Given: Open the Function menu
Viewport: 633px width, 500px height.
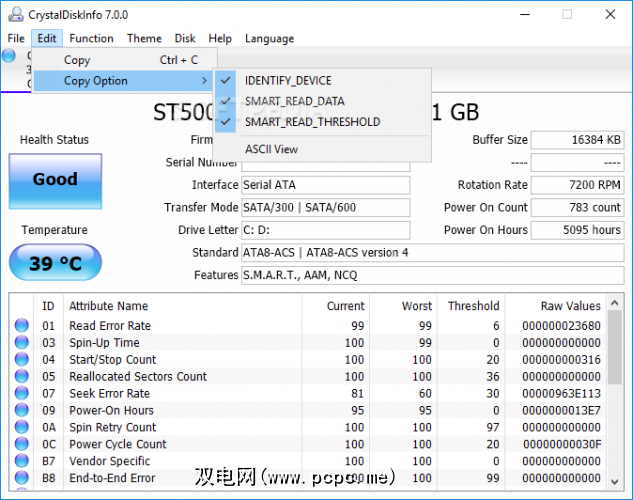Looking at the screenshot, I should click(91, 39).
